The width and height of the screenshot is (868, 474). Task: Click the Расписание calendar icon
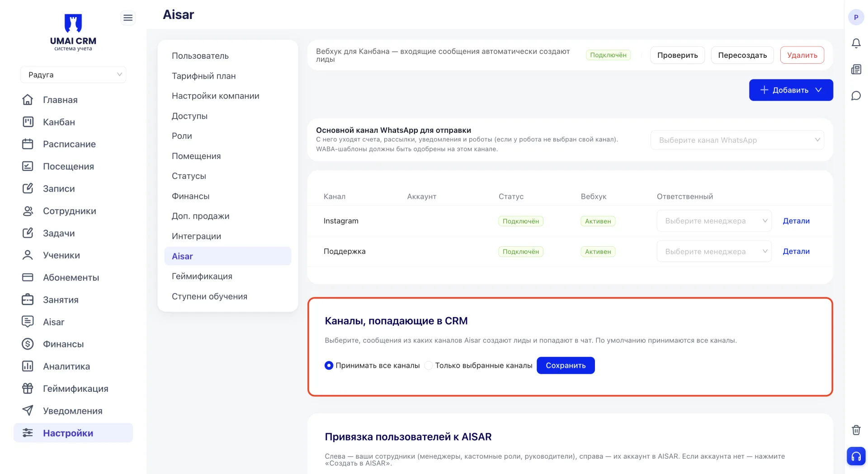click(x=28, y=144)
